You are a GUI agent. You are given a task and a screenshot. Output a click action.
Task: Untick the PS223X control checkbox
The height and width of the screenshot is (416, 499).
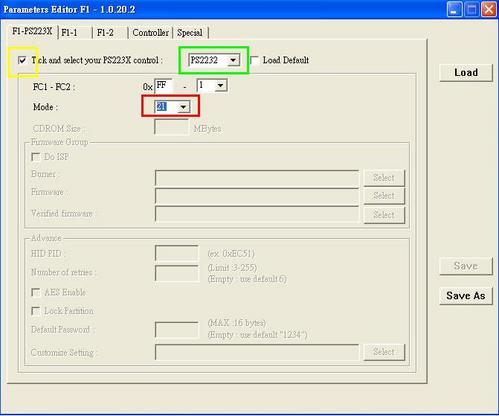coord(22,60)
